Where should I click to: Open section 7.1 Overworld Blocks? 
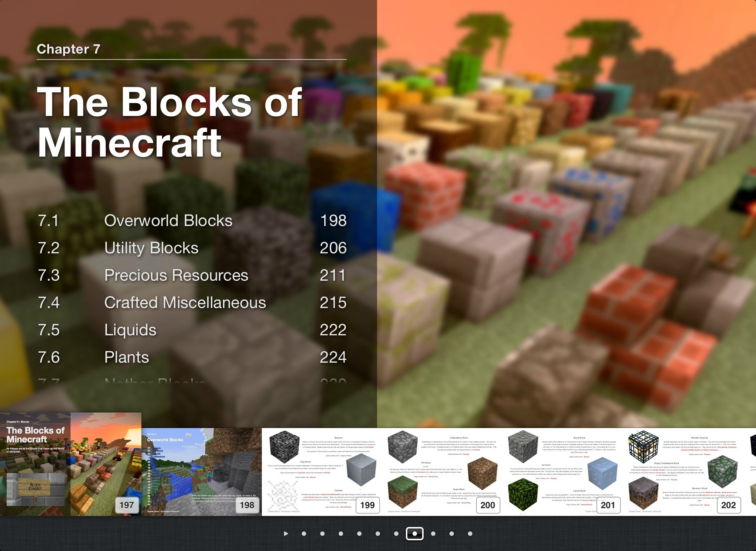tap(168, 221)
